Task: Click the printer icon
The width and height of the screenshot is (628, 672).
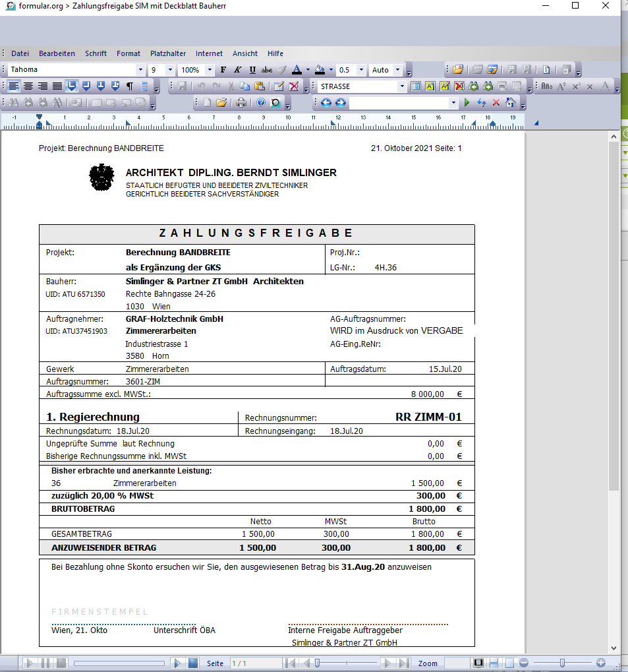Action: tap(241, 102)
